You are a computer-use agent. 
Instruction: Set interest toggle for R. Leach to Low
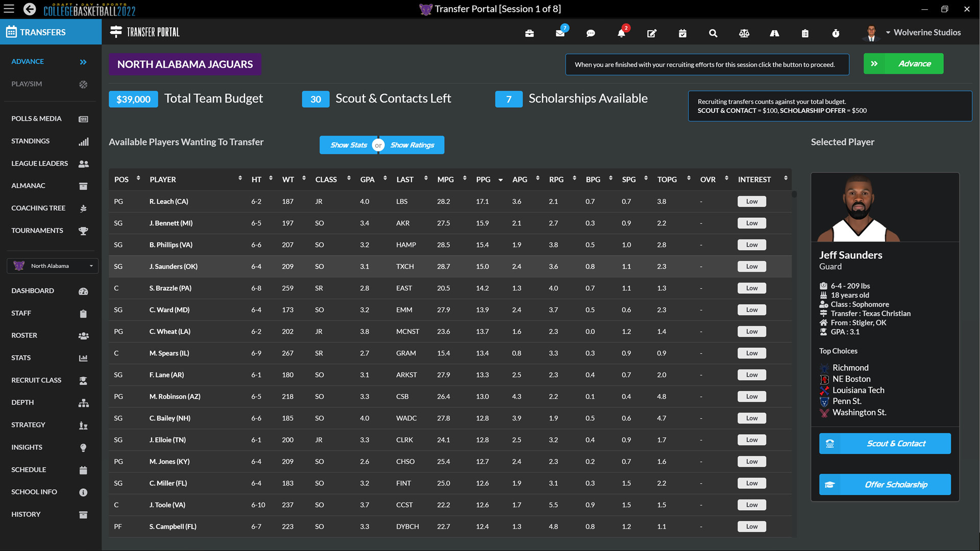751,201
